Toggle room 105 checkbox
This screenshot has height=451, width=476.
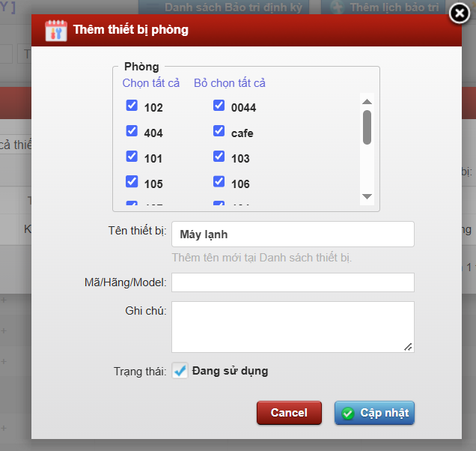click(132, 181)
